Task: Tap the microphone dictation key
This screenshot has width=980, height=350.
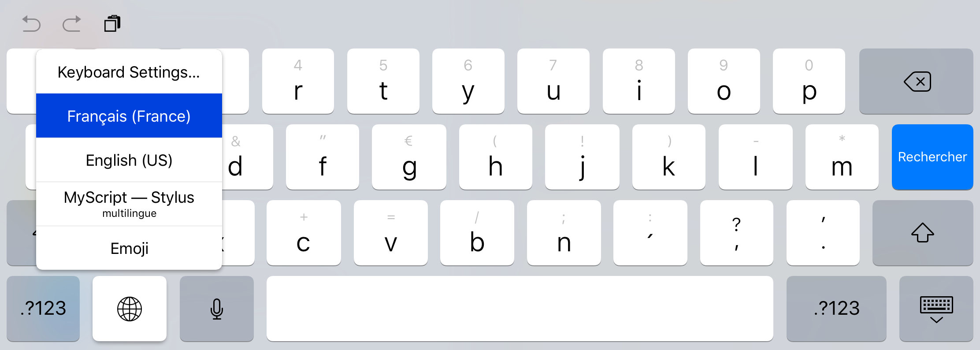Action: tap(217, 309)
